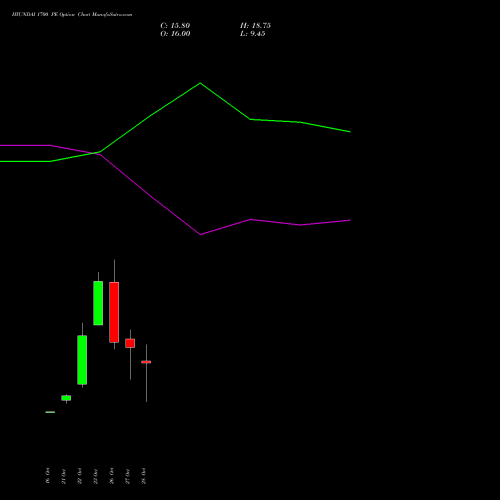Click the 27 Oct date label

(x=127, y=476)
